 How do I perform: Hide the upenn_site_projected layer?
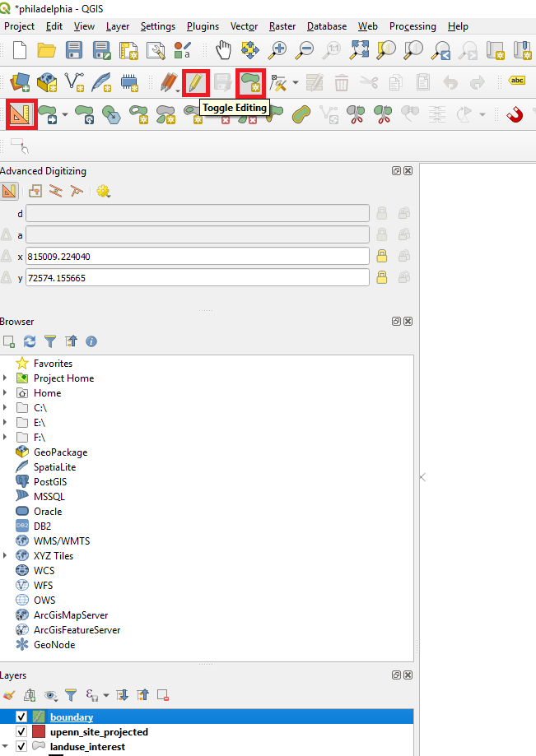[22, 732]
